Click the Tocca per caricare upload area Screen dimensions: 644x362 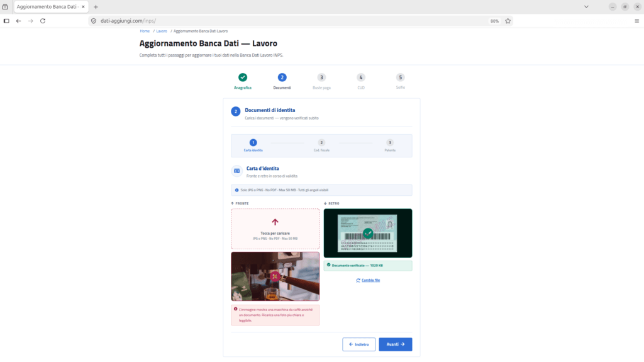coord(275,229)
